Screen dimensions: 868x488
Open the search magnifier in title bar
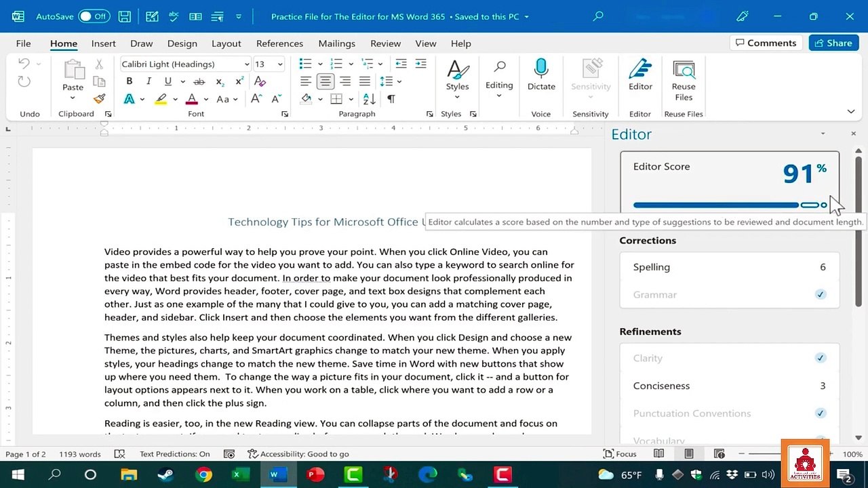598,16
